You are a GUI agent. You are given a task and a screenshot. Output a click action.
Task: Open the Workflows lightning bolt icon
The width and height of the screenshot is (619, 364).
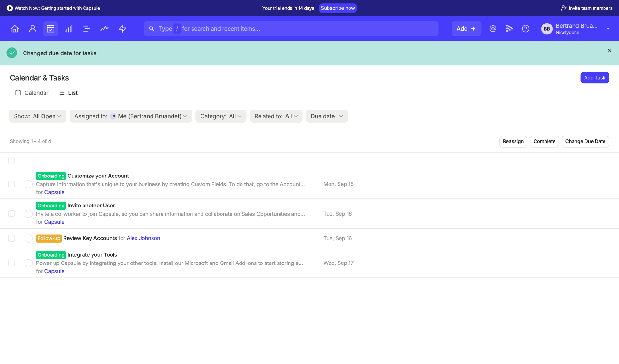(122, 28)
